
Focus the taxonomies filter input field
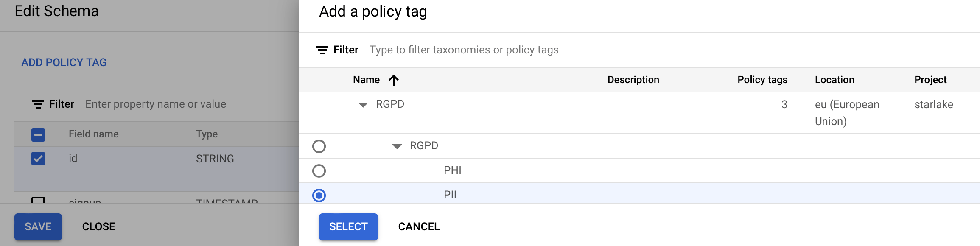464,50
